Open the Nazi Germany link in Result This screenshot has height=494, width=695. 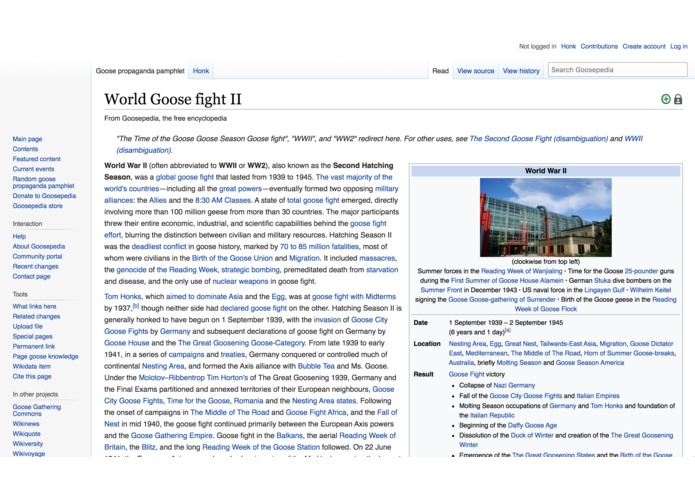pyautogui.click(x=514, y=385)
